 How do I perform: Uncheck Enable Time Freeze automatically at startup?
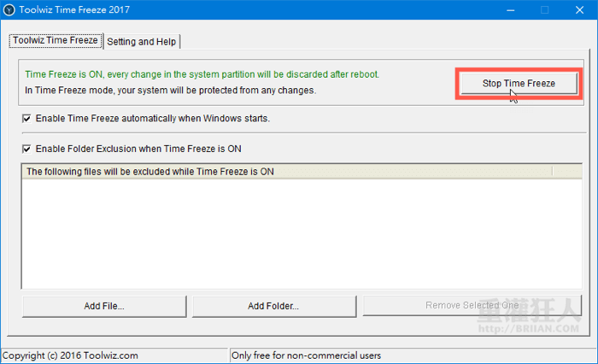pos(27,119)
